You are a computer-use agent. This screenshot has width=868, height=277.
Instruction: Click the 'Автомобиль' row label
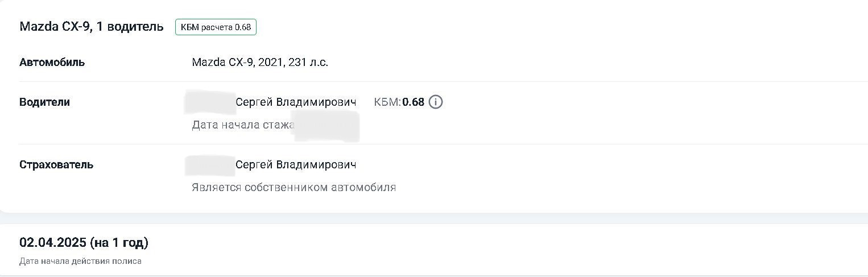click(x=52, y=62)
